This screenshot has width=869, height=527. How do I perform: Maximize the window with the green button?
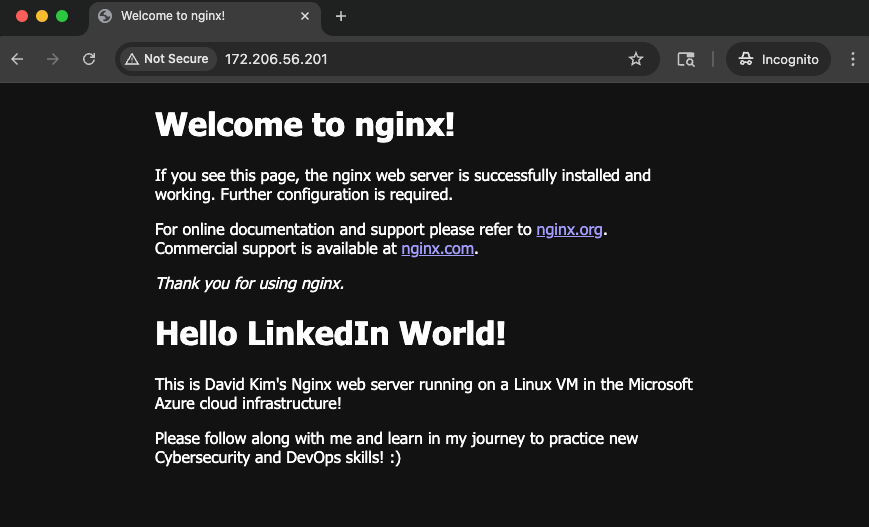pos(62,16)
